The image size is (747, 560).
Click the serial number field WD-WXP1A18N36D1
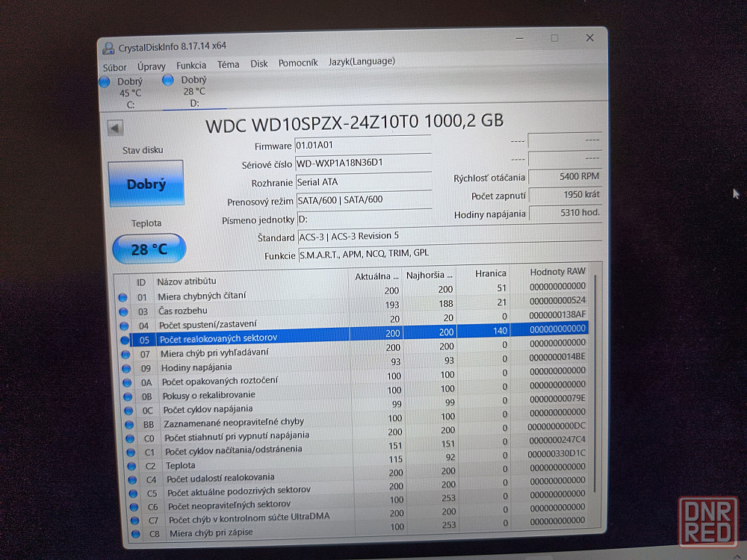tap(363, 163)
